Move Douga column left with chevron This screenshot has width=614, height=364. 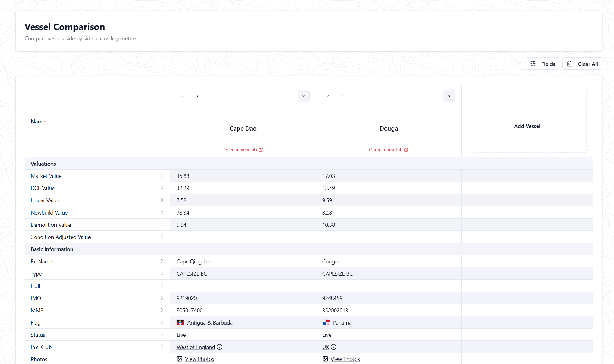328,96
